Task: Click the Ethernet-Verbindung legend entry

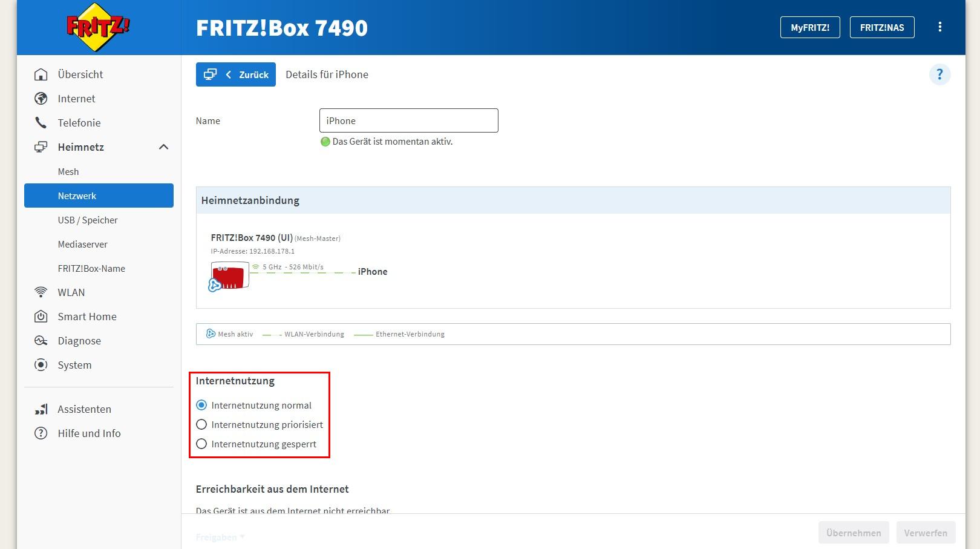Action: click(410, 334)
